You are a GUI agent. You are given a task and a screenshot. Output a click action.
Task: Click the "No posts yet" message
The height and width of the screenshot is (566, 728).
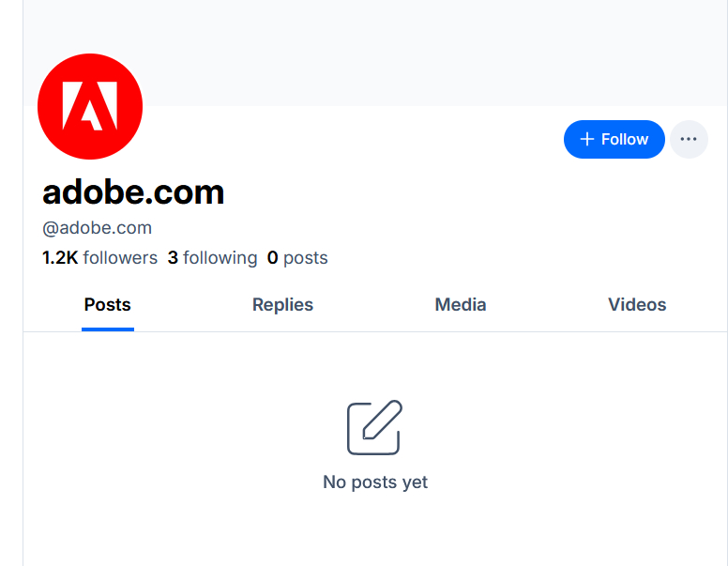pos(375,482)
